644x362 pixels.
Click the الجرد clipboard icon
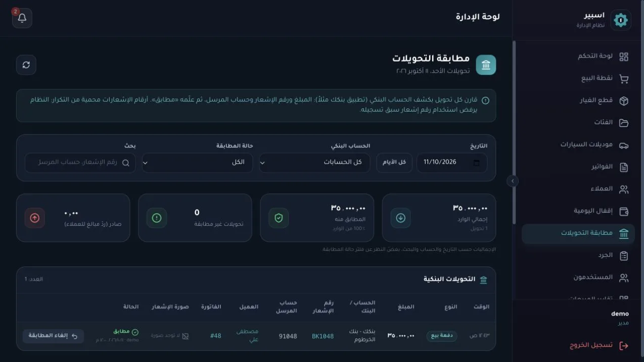click(624, 256)
